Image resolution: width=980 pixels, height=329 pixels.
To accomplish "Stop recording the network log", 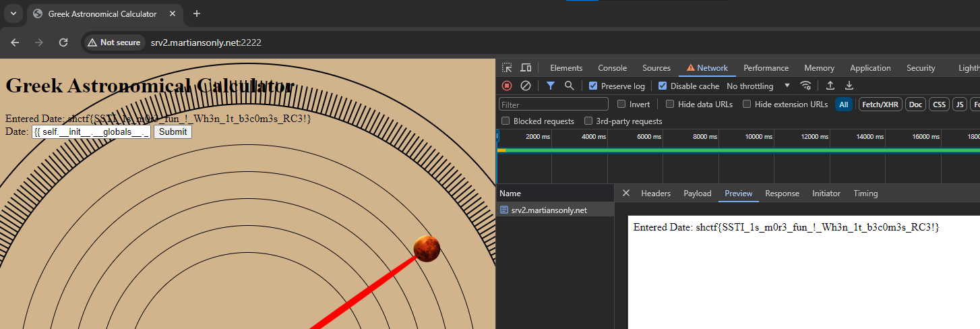I will pyautogui.click(x=507, y=86).
